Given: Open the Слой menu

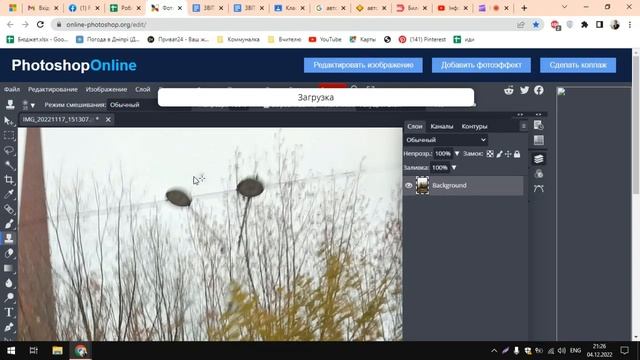Looking at the screenshot, I should click(143, 89).
